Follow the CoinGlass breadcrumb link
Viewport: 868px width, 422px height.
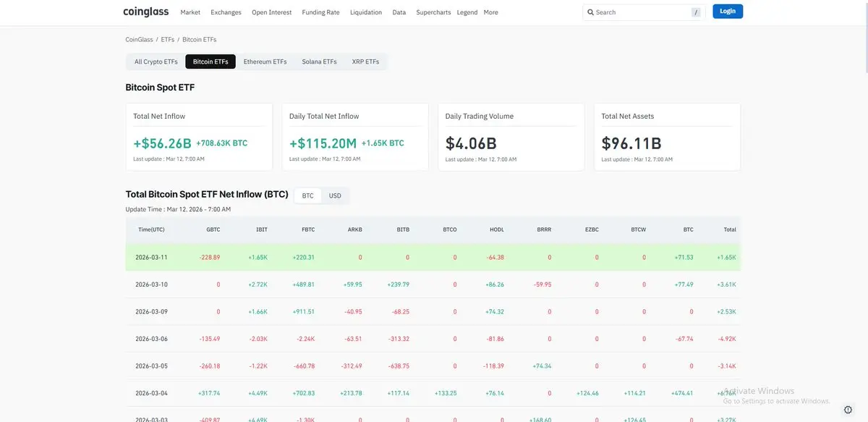pos(139,40)
